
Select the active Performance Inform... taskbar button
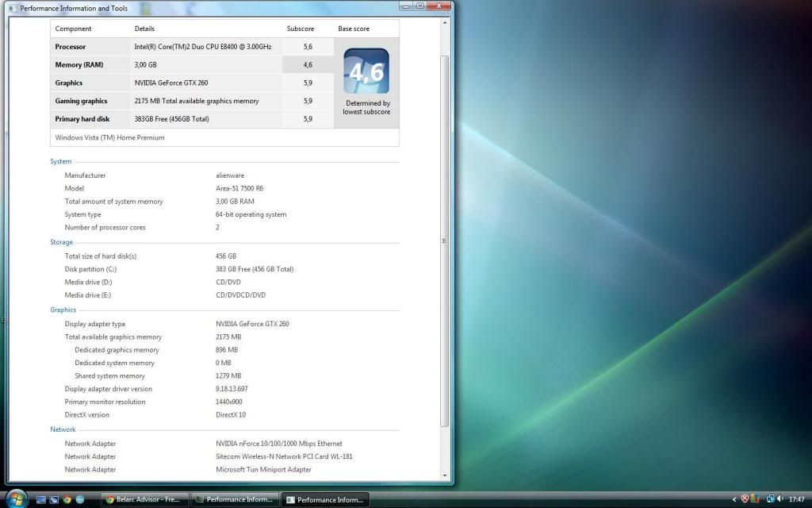point(326,500)
